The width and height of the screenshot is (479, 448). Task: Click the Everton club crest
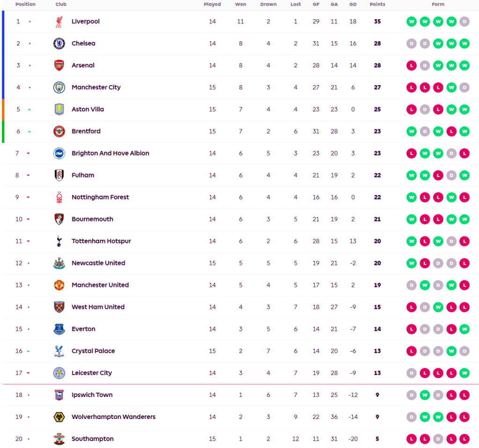[x=59, y=329]
